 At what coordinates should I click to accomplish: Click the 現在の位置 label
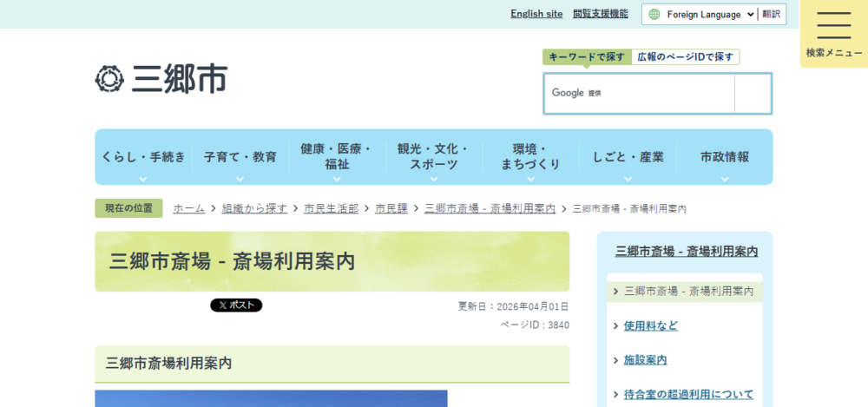pos(129,209)
